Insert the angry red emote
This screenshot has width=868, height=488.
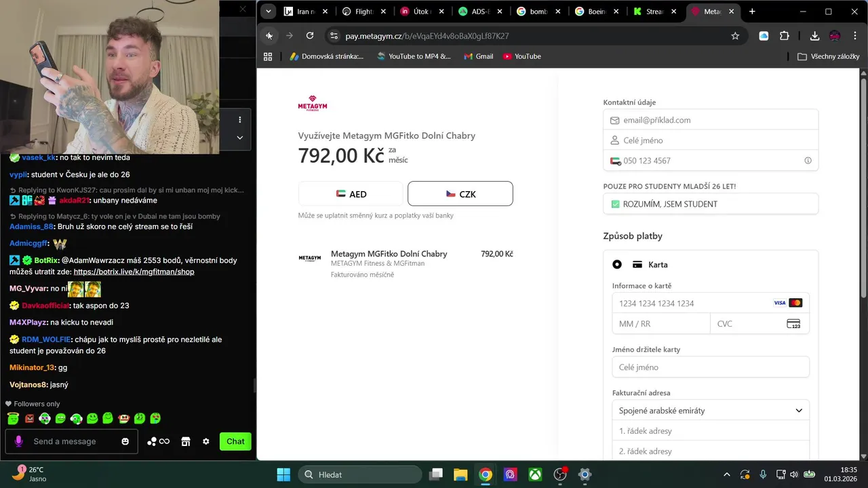pos(29,419)
